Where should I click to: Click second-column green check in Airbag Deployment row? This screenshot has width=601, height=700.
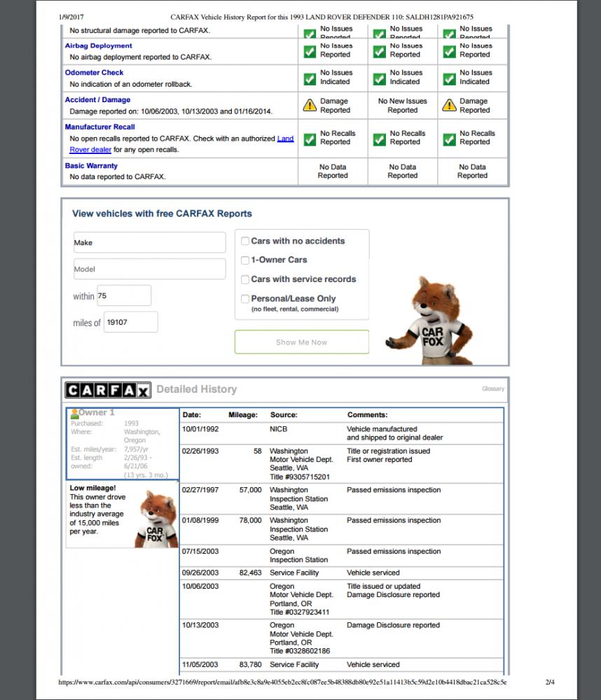point(380,52)
